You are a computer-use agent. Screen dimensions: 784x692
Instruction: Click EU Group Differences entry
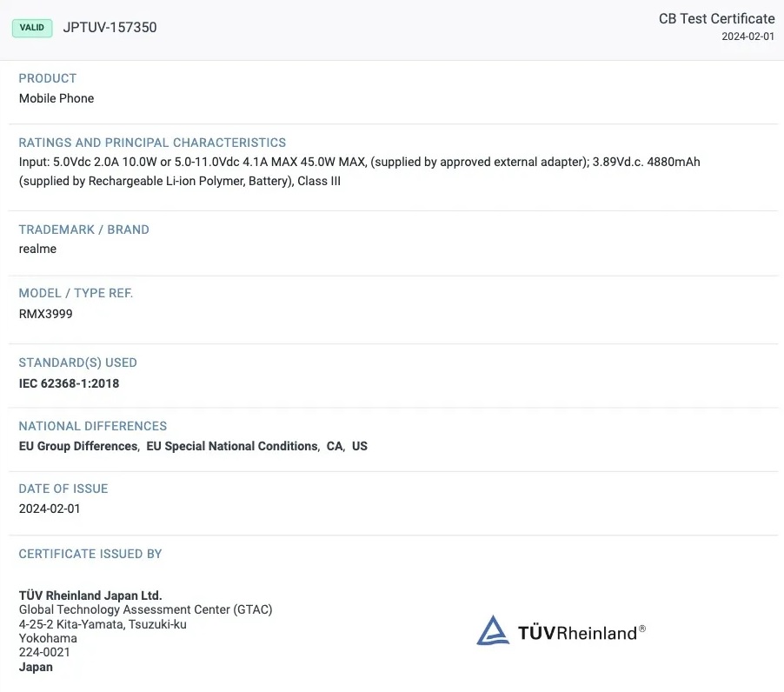[x=78, y=446]
